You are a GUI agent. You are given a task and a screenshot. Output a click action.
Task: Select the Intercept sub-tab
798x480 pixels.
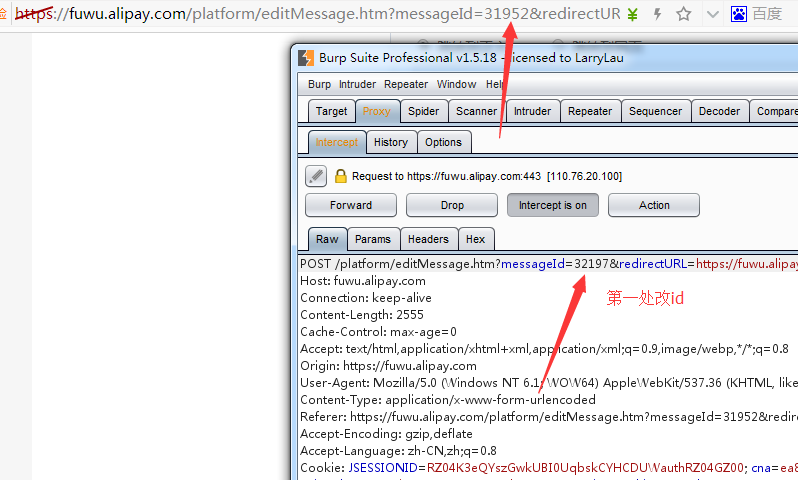click(337, 143)
